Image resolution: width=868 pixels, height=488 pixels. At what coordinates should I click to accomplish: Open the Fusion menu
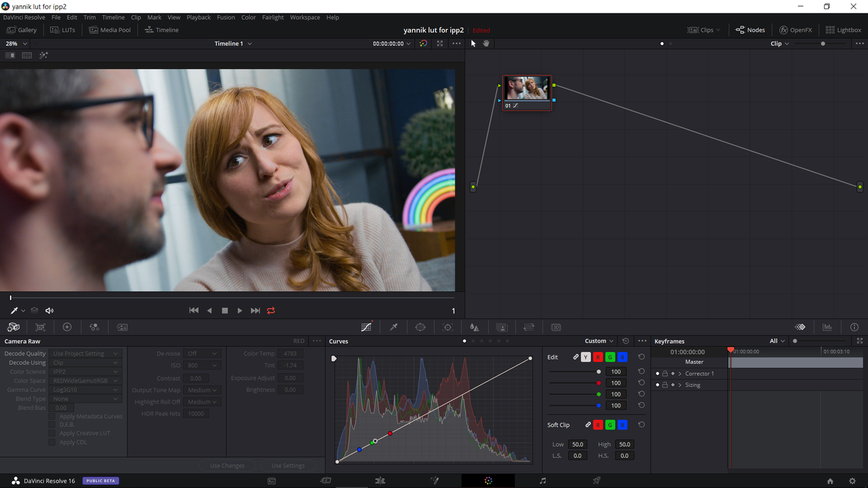click(x=226, y=18)
